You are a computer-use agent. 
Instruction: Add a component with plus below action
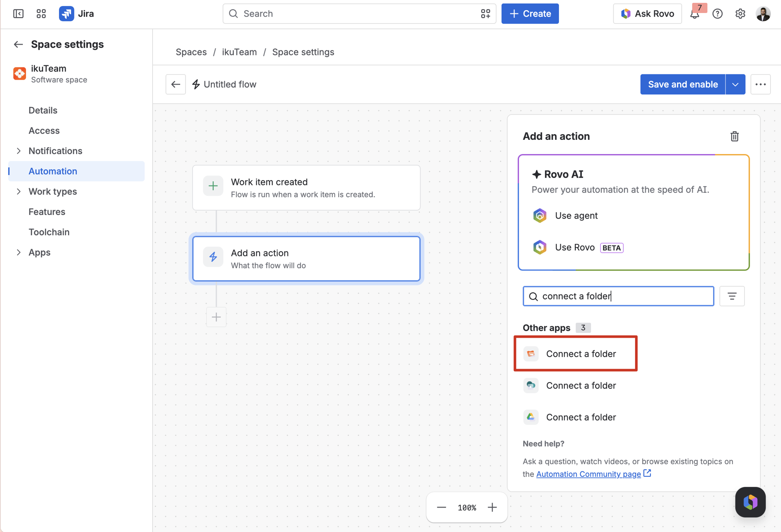(216, 317)
